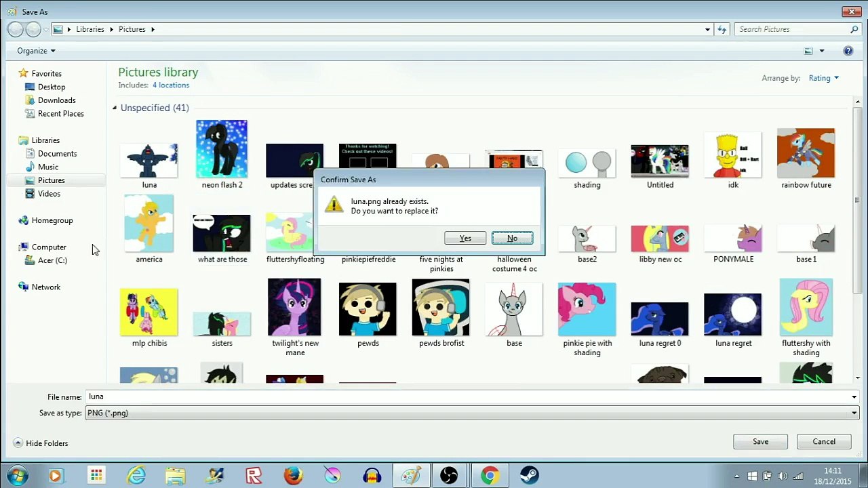Select the pewds brofist thumbnail
This screenshot has height=488, width=868.
click(441, 307)
